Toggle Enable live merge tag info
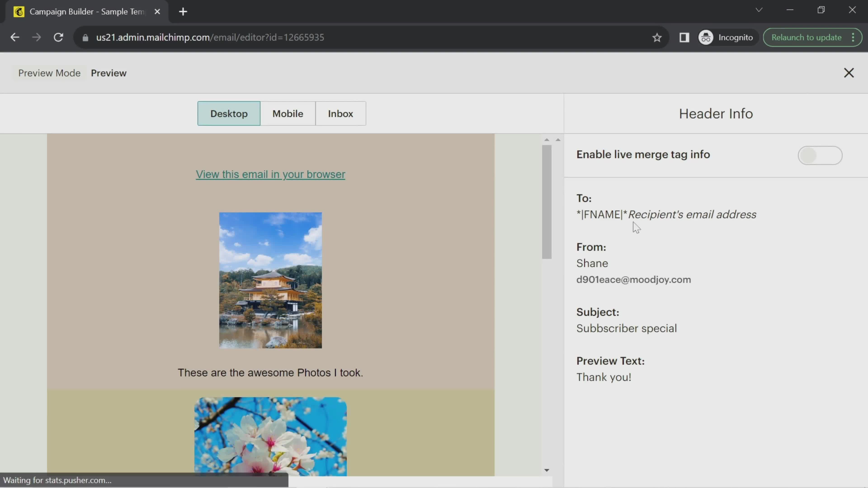This screenshot has height=488, width=868. tap(820, 155)
